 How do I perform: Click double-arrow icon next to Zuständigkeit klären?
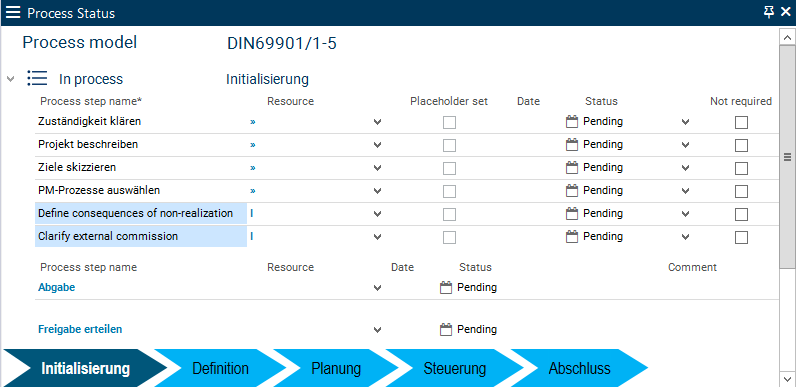pyautogui.click(x=253, y=122)
